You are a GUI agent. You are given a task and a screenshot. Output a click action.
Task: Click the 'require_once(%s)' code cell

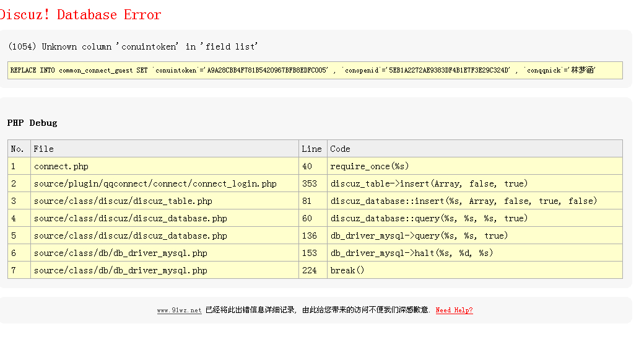point(475,166)
